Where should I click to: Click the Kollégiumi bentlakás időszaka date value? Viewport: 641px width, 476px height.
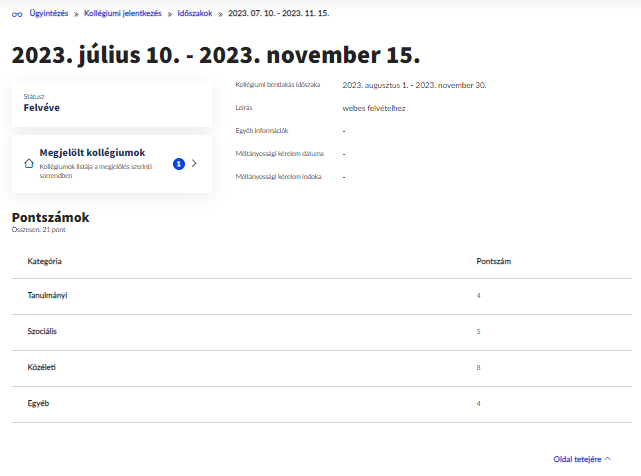coord(413,85)
